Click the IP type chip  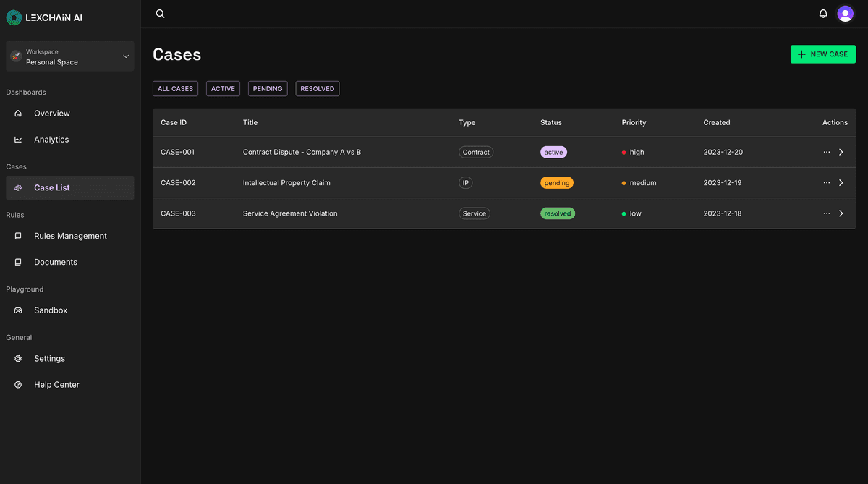click(466, 183)
